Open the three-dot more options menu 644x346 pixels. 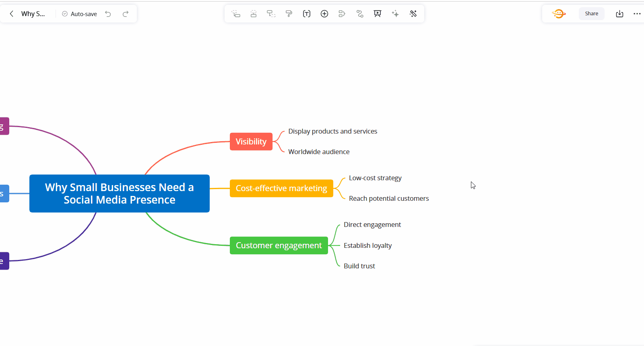coord(637,14)
